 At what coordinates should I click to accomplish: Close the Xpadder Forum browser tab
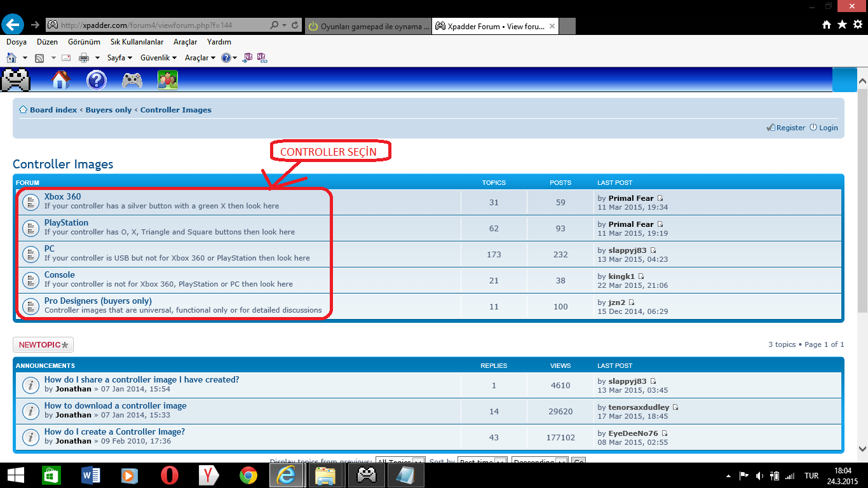coord(552,27)
